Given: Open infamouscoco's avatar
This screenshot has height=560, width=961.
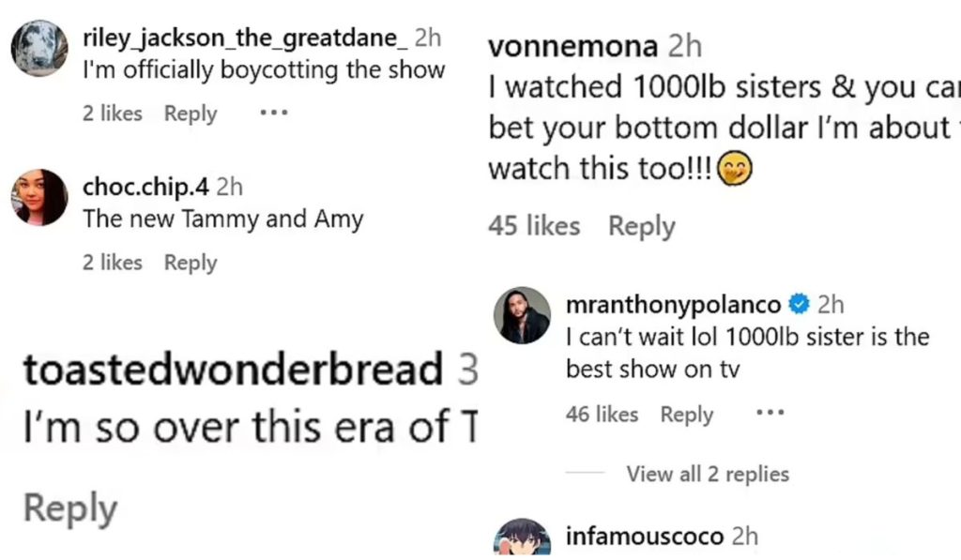Looking at the screenshot, I should pos(522,538).
